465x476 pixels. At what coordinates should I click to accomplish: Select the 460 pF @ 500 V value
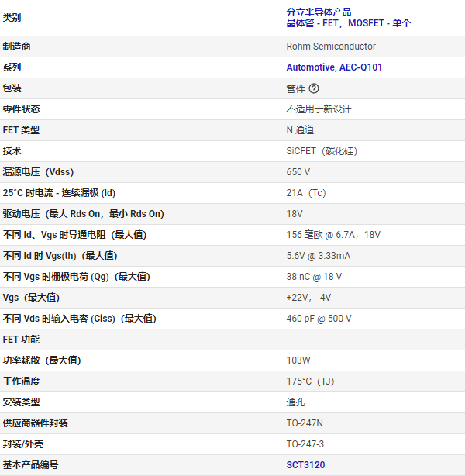[x=319, y=319]
